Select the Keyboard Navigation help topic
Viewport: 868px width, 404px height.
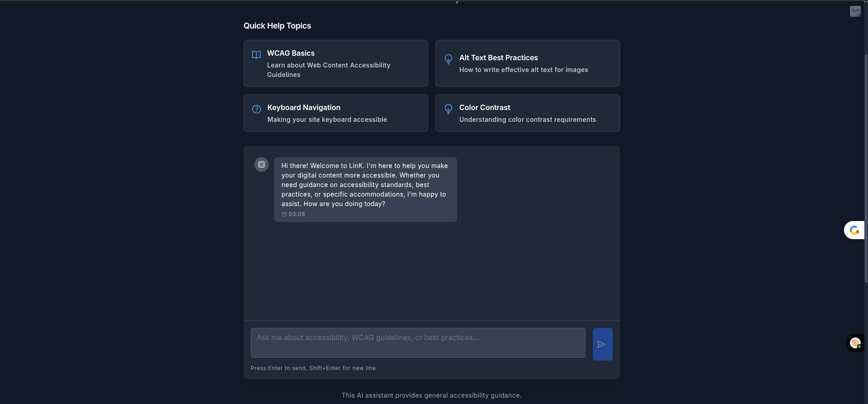click(x=336, y=113)
